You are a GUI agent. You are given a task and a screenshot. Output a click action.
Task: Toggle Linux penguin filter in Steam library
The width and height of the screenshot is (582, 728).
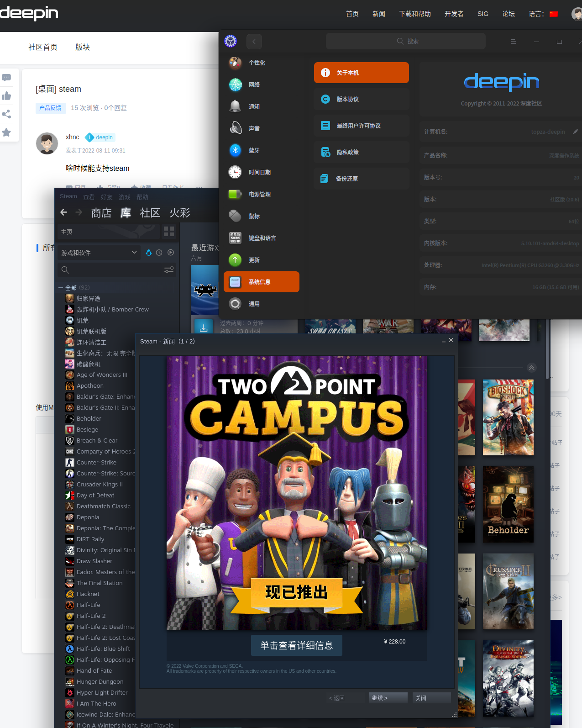pyautogui.click(x=148, y=253)
